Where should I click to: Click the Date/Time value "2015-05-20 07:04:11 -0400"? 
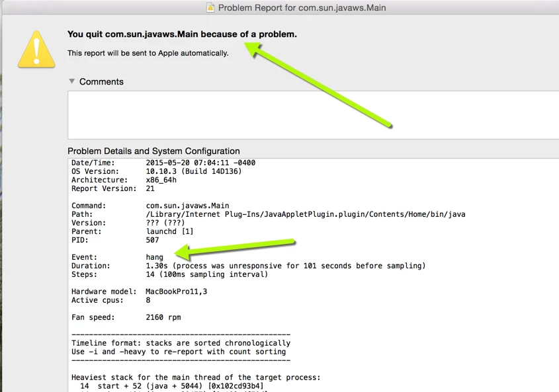(x=200, y=163)
